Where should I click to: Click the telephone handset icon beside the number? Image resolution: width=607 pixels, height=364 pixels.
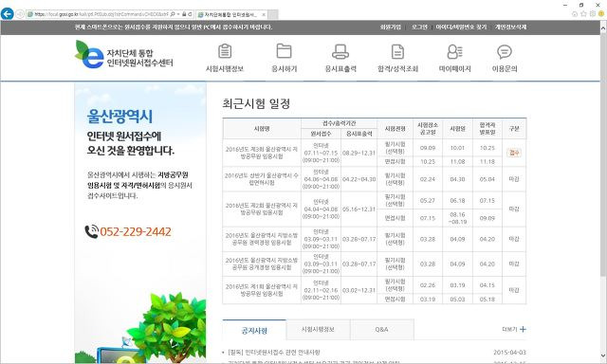[92, 231]
